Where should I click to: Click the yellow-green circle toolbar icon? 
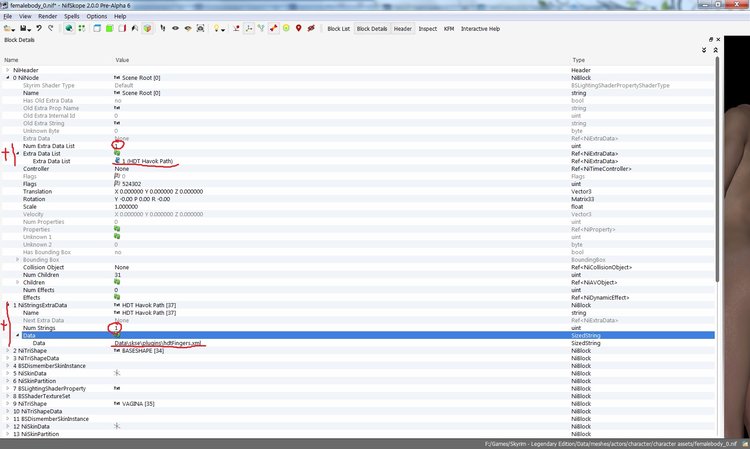pos(286,29)
